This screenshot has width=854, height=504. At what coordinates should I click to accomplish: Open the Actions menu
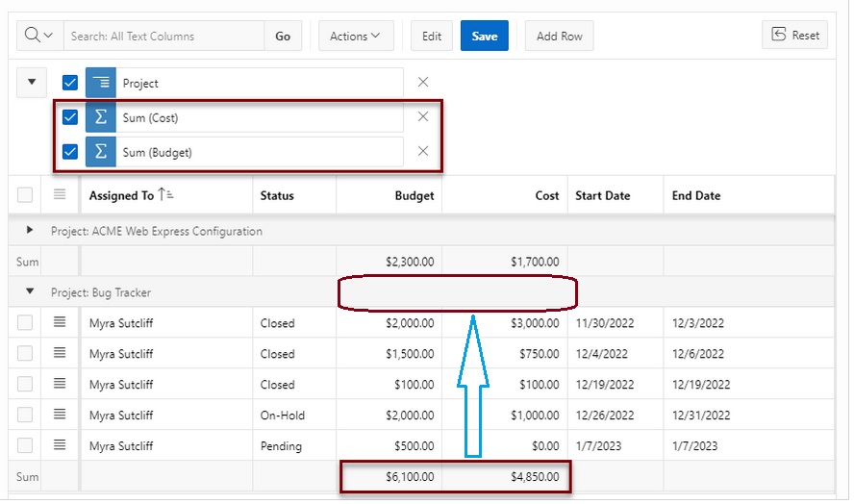click(356, 36)
